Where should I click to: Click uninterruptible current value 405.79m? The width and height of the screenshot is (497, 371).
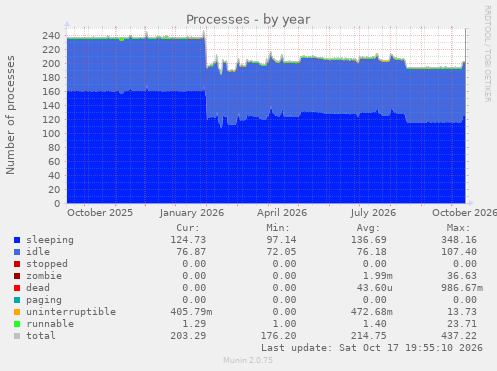coord(191,312)
